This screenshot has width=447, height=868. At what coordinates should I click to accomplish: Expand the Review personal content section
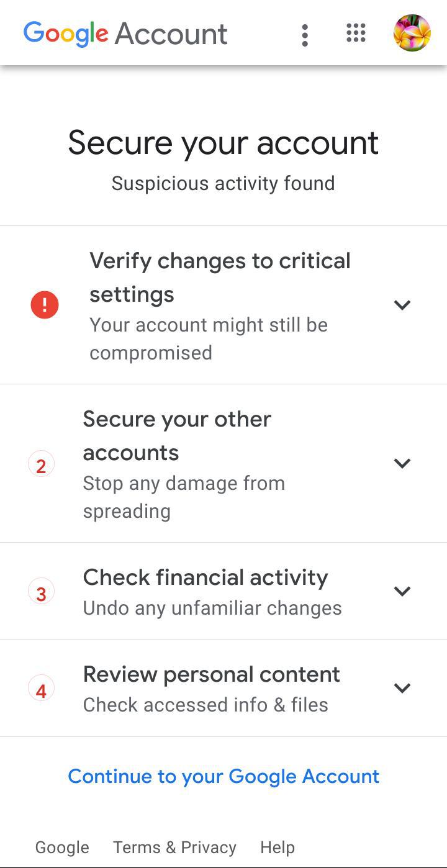402,688
